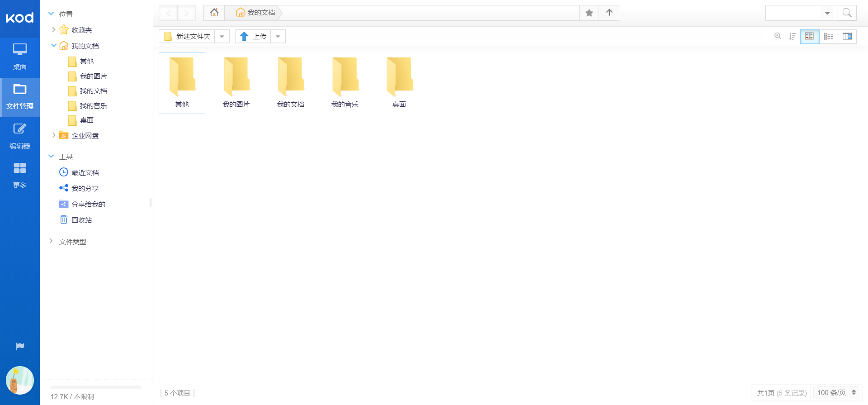Open 最近文档 recent documents
The image size is (868, 405).
click(85, 173)
